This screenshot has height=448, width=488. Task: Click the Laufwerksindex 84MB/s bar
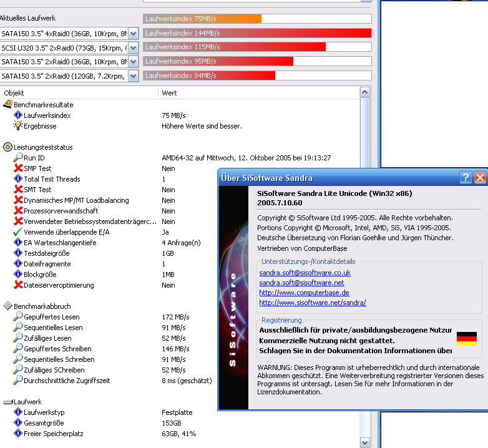point(209,75)
